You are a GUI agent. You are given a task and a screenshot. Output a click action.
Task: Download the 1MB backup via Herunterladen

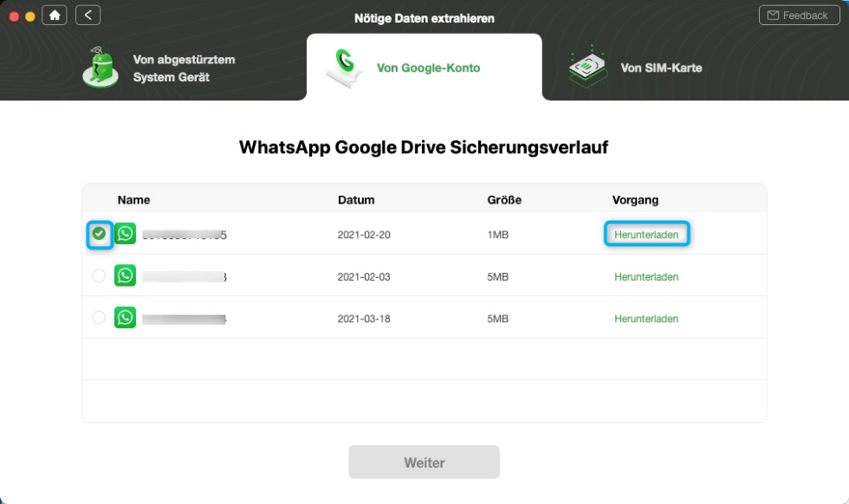(646, 235)
